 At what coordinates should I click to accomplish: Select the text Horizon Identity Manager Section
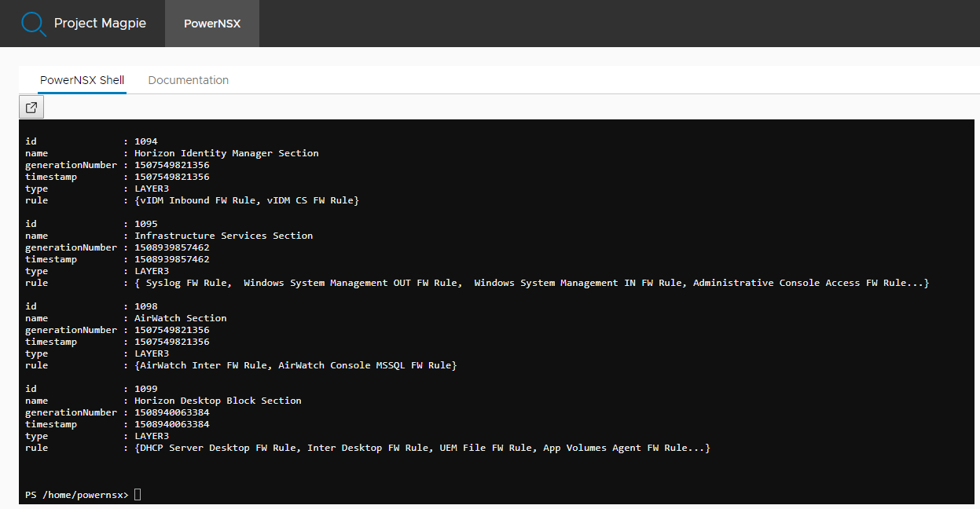click(226, 153)
